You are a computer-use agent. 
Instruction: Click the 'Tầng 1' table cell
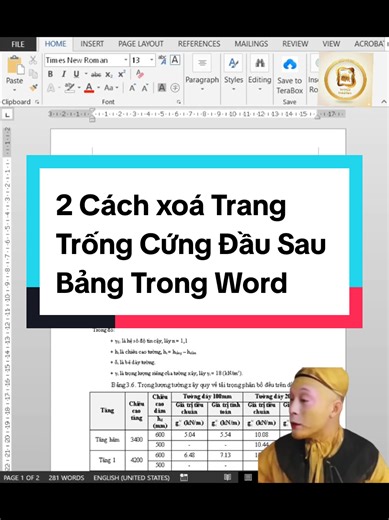107,460
